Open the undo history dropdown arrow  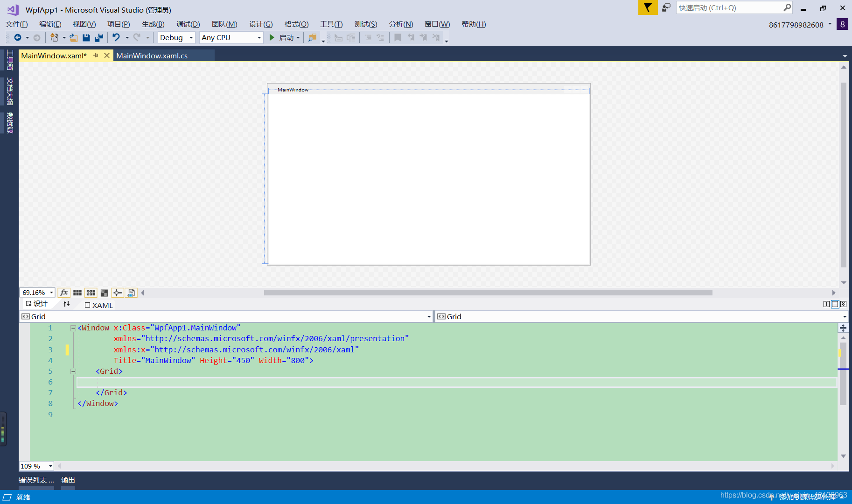point(127,38)
